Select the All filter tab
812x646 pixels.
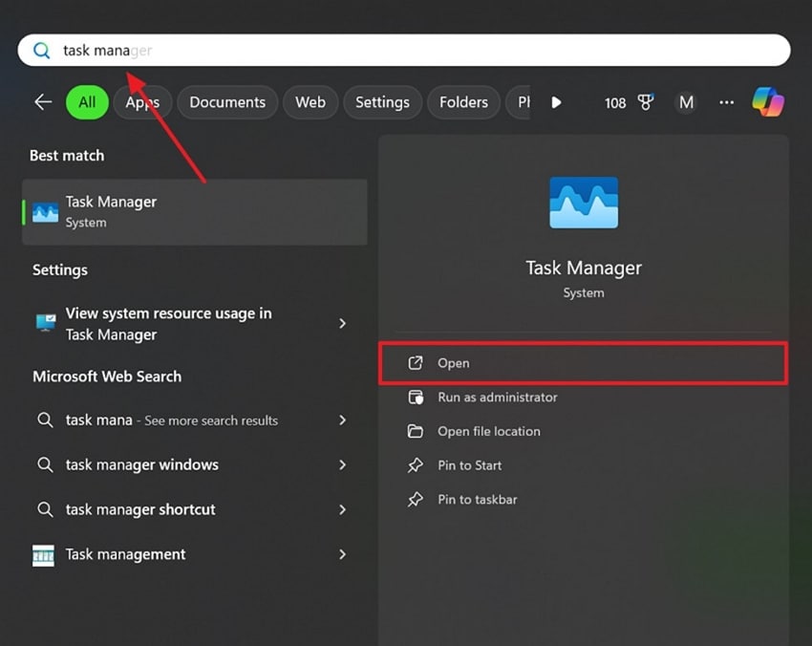tap(87, 102)
